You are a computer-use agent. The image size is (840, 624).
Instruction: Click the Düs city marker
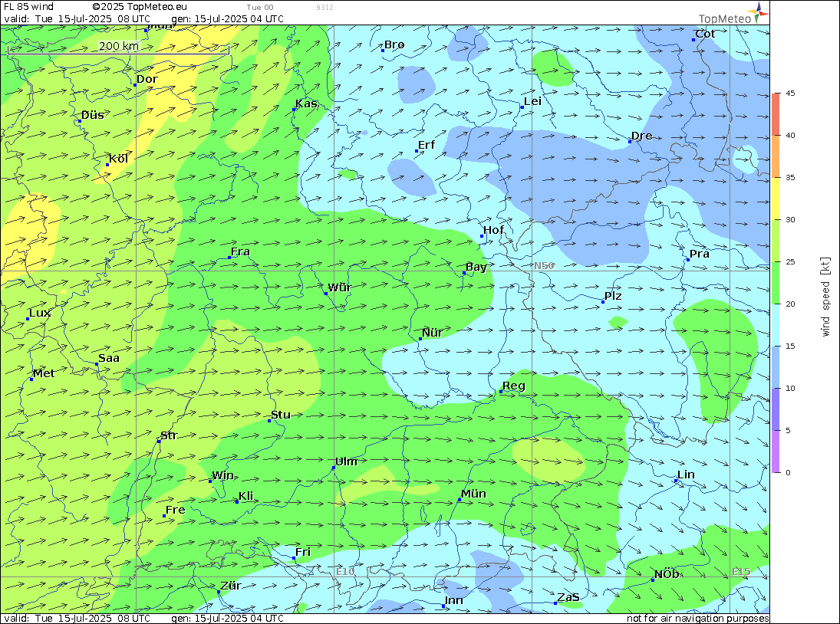point(80,121)
